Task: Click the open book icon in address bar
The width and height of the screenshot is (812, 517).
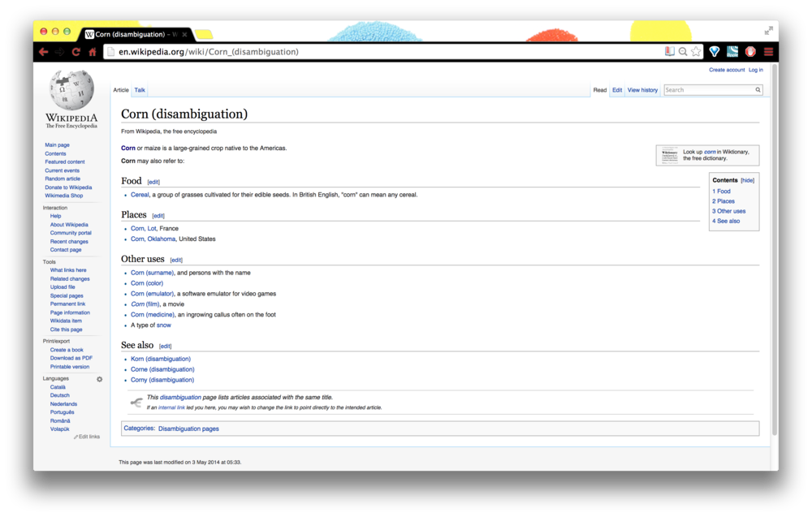Action: (x=670, y=51)
